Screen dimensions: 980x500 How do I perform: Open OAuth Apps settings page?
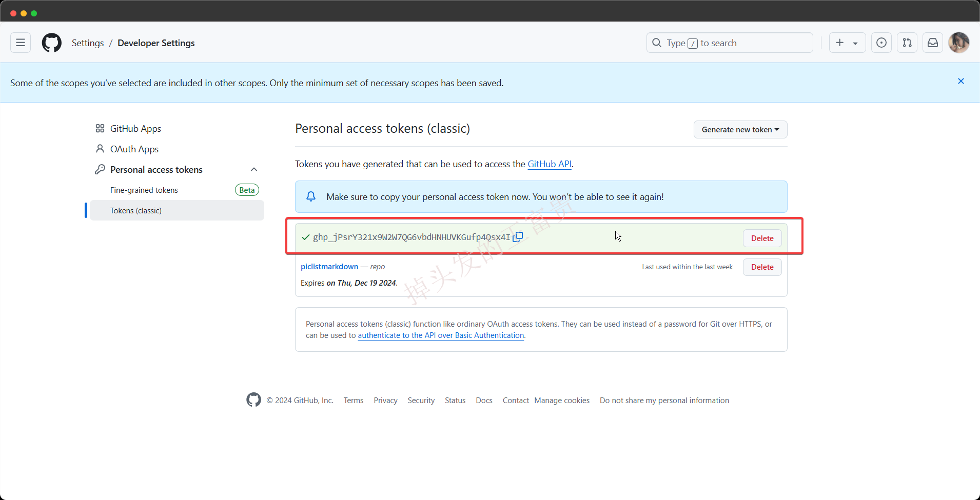(134, 149)
